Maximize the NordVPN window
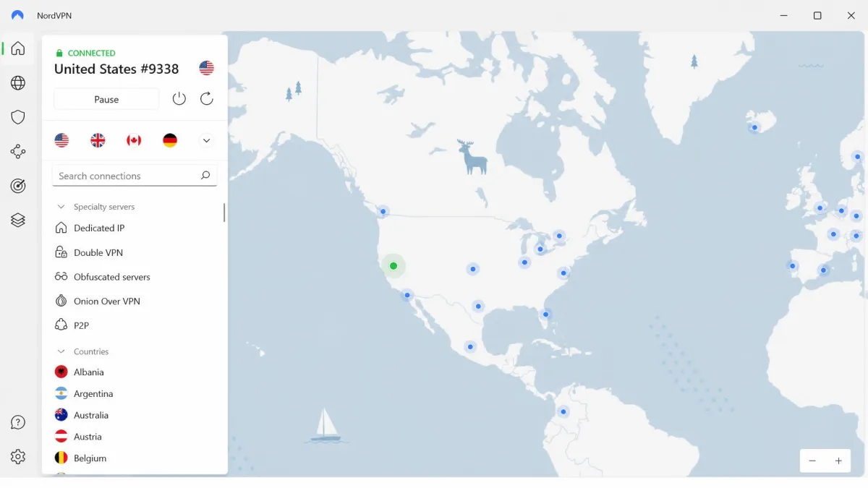Screen dimensions: 868x488 click(x=817, y=15)
